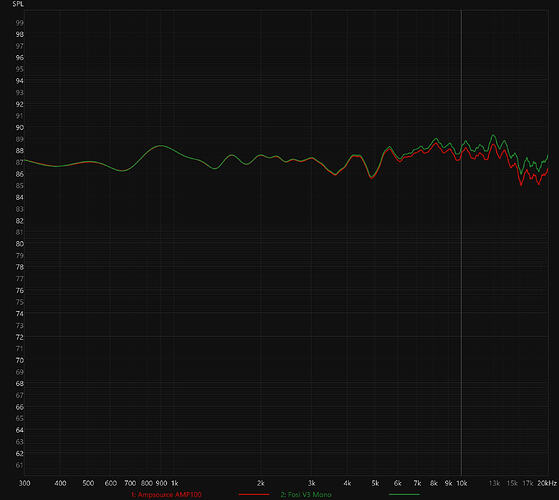
Task: Click the 70 SPL axis value
Action: [x=20, y=360]
